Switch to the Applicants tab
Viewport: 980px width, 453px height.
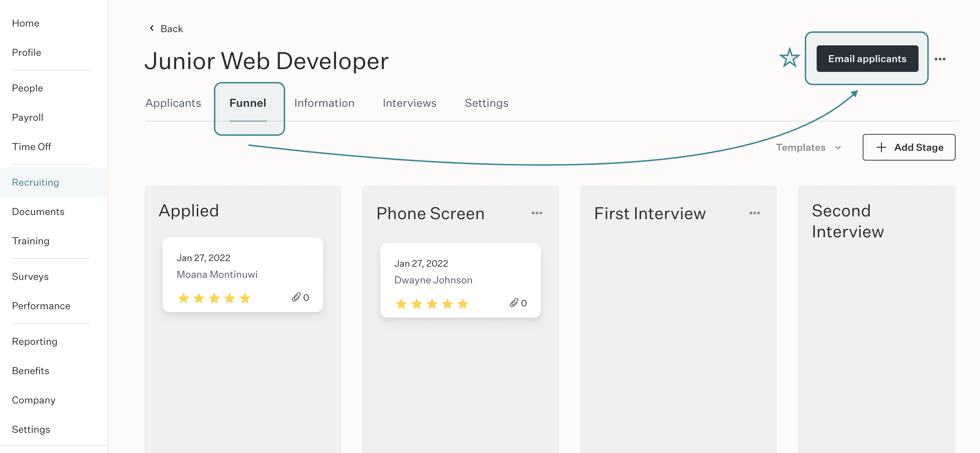point(173,103)
